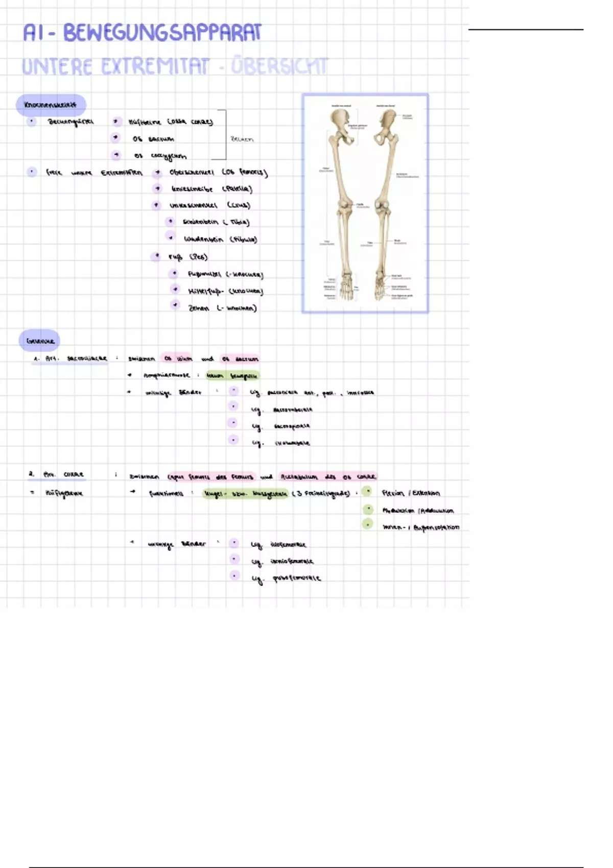Screen dimensions: 613x868
Task: Click purple bullet beside 'Lig. pubofemorale'
Action: pyautogui.click(x=234, y=576)
